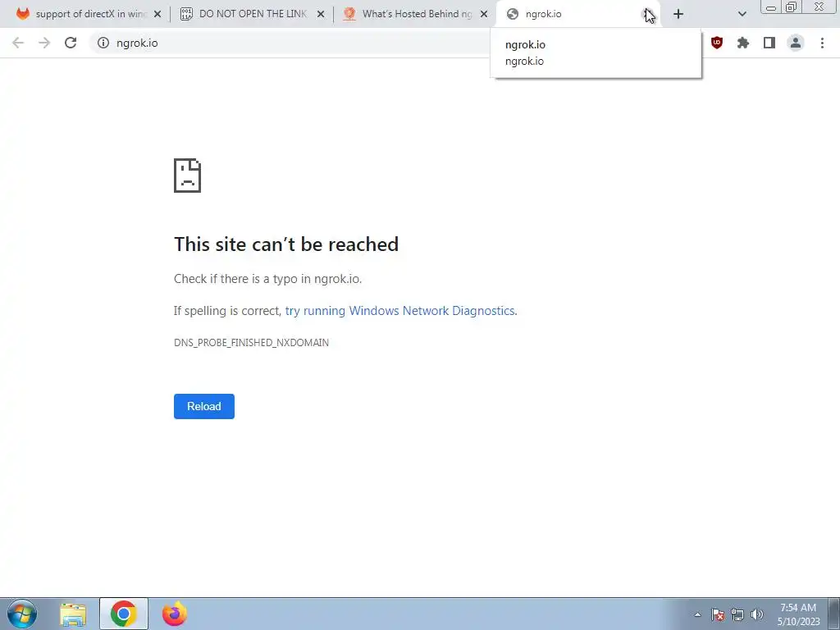
Task: Click 'Check if there is a typo' text
Action: [268, 279]
